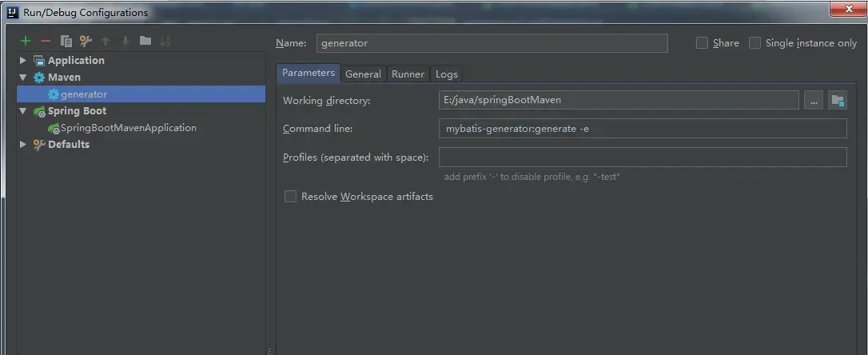Expand the Defaults node
The width and height of the screenshot is (868, 355).
point(22,145)
